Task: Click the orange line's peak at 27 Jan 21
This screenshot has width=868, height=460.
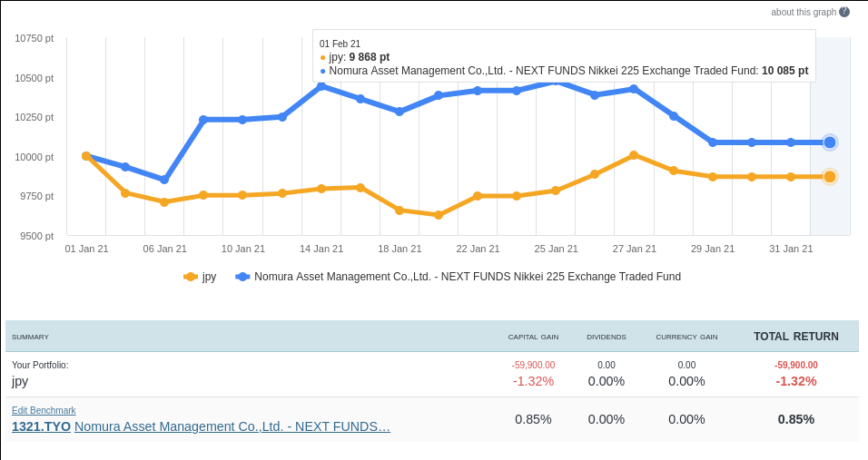Action: [634, 155]
